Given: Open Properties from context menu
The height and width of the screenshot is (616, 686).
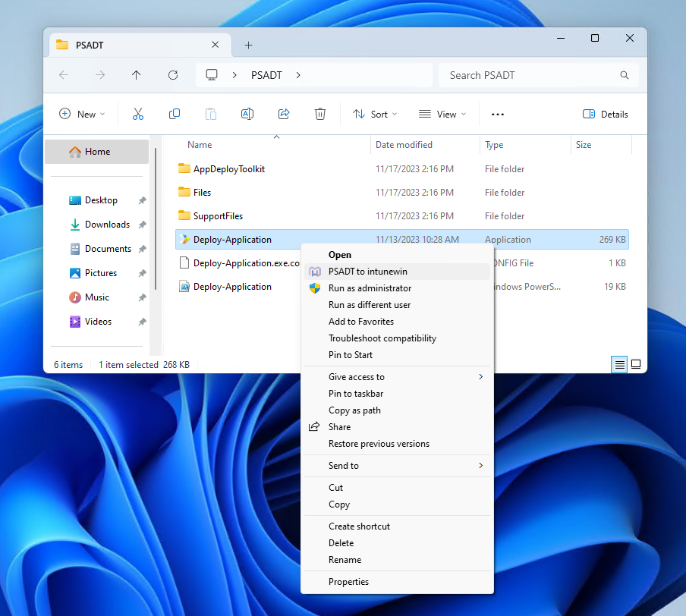Looking at the screenshot, I should pos(397,581).
